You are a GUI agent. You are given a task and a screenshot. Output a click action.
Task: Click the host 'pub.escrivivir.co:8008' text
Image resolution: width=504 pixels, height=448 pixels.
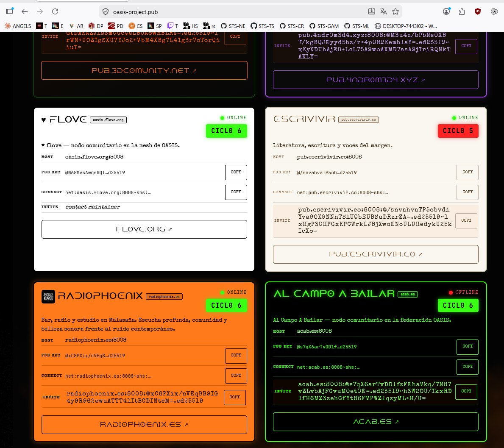pyautogui.click(x=329, y=157)
